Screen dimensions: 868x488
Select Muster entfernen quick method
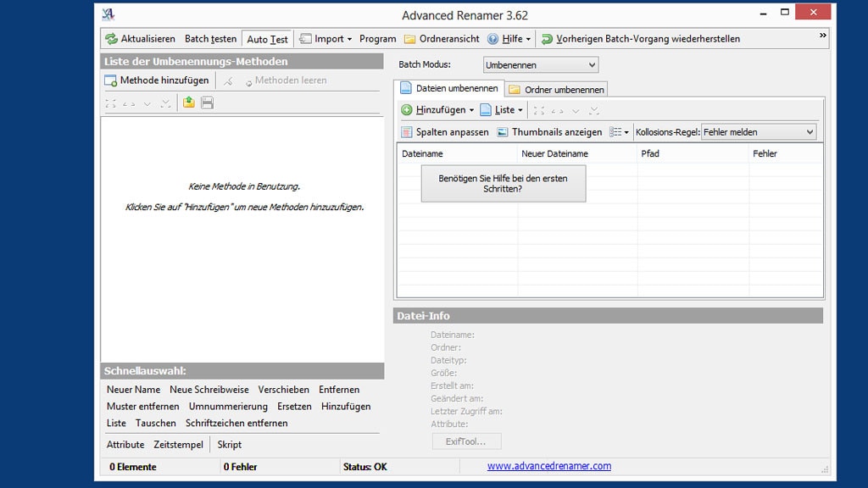(142, 406)
